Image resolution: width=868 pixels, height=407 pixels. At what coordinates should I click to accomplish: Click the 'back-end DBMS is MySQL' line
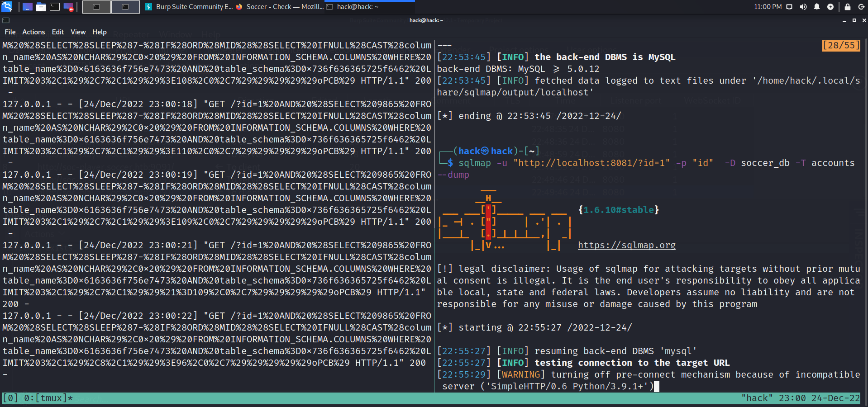tap(556, 57)
